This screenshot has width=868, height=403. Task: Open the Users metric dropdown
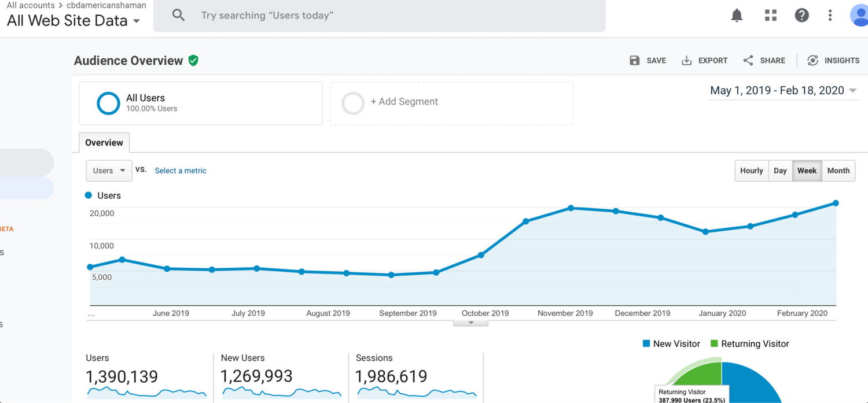pyautogui.click(x=109, y=171)
